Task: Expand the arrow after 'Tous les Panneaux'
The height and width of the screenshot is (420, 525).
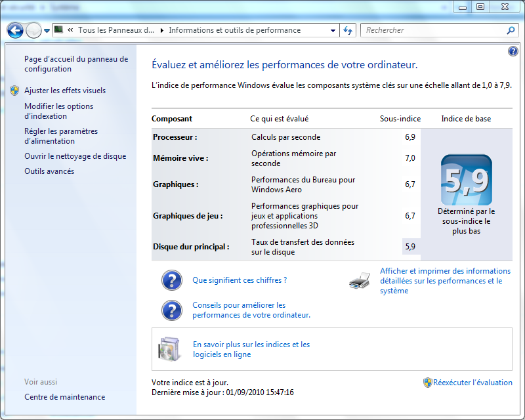Action: point(162,30)
